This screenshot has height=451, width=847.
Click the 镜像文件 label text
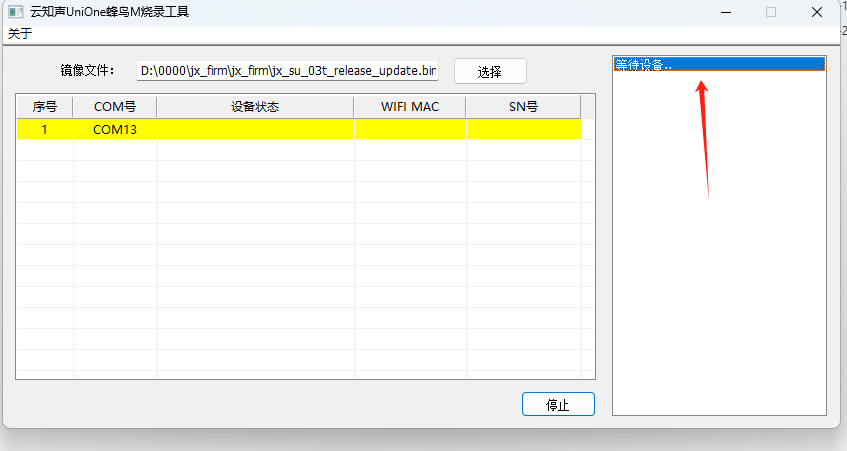point(88,71)
